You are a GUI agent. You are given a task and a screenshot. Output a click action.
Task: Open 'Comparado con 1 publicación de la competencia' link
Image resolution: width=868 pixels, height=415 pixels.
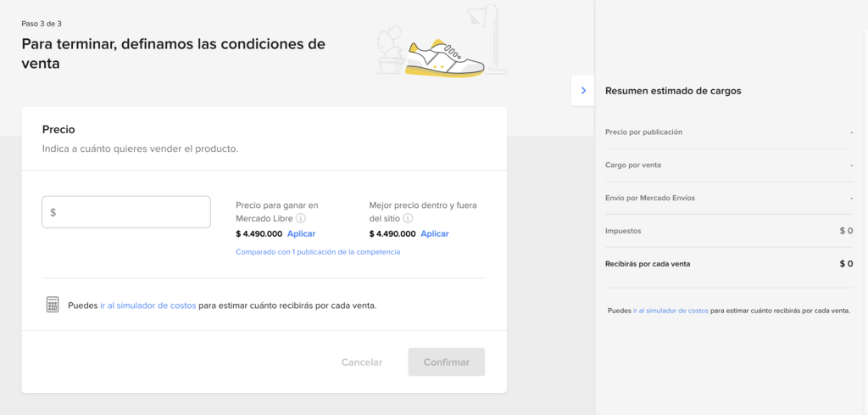[x=318, y=252]
